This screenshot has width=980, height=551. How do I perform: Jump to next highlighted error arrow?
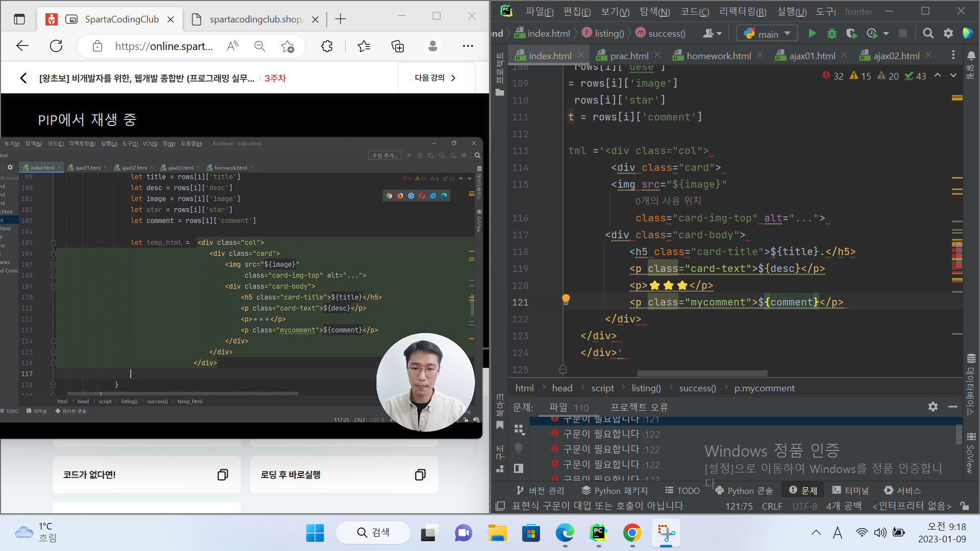[x=953, y=76]
